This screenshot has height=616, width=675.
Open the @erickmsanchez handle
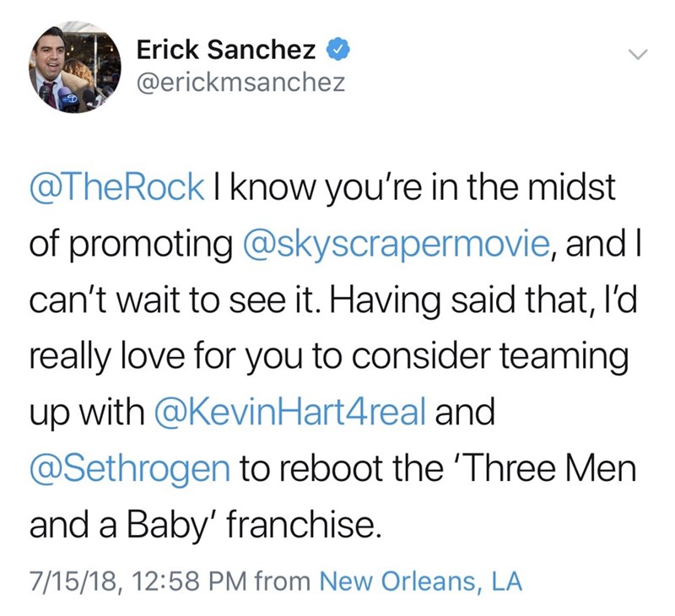(240, 84)
